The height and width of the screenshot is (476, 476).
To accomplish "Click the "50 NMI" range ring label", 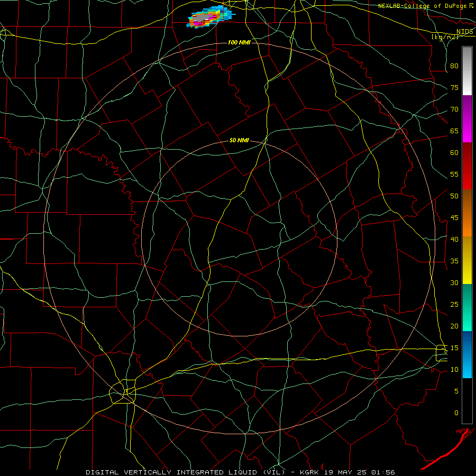I will click(x=239, y=140).
